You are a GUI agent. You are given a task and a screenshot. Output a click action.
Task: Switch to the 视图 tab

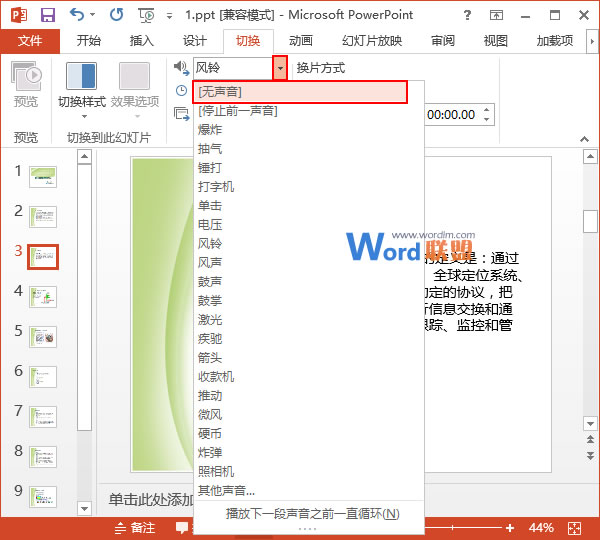pyautogui.click(x=496, y=41)
